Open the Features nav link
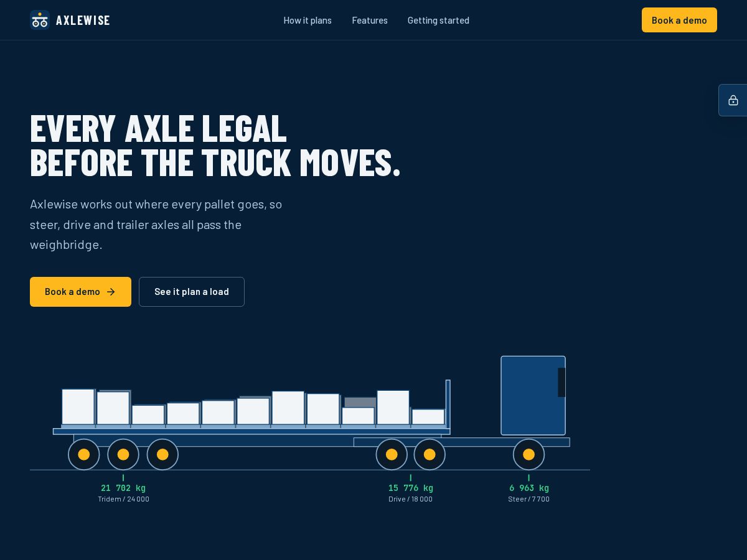This screenshot has width=747, height=560. coord(370,21)
